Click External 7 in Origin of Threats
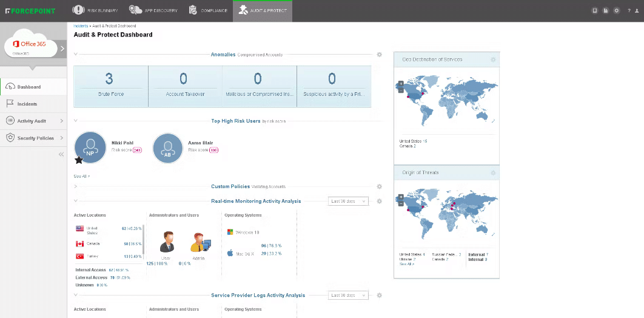Image resolution: width=644 pixels, height=318 pixels. point(478,255)
